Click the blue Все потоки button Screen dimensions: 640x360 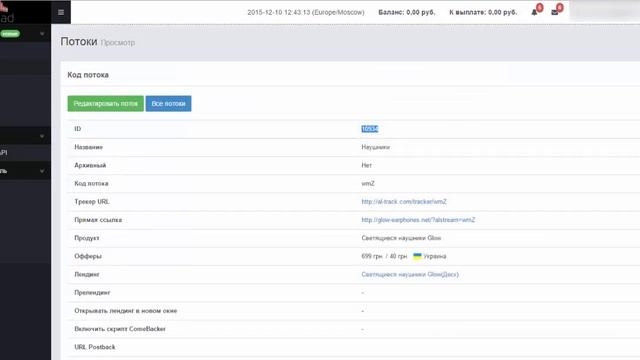(168, 104)
